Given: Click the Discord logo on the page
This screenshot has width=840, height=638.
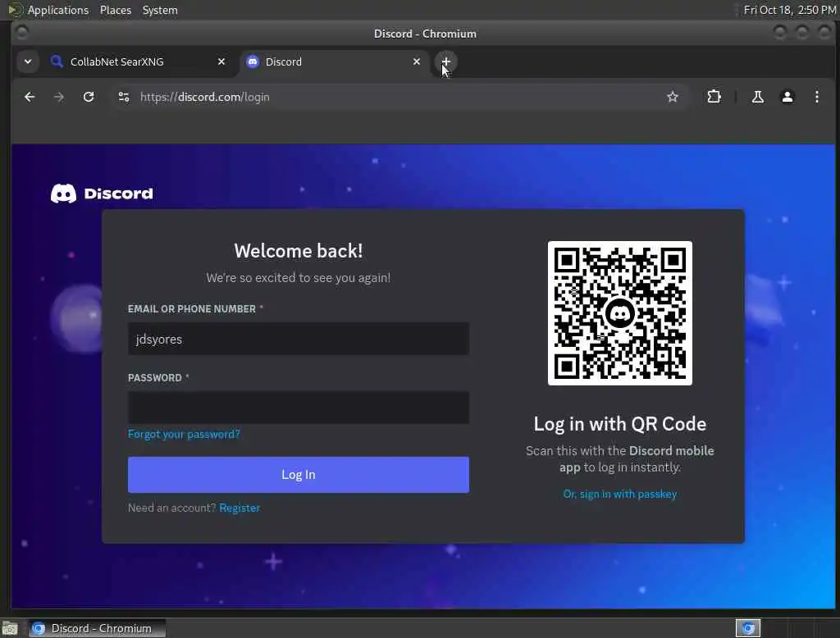Looking at the screenshot, I should pyautogui.click(x=102, y=194).
